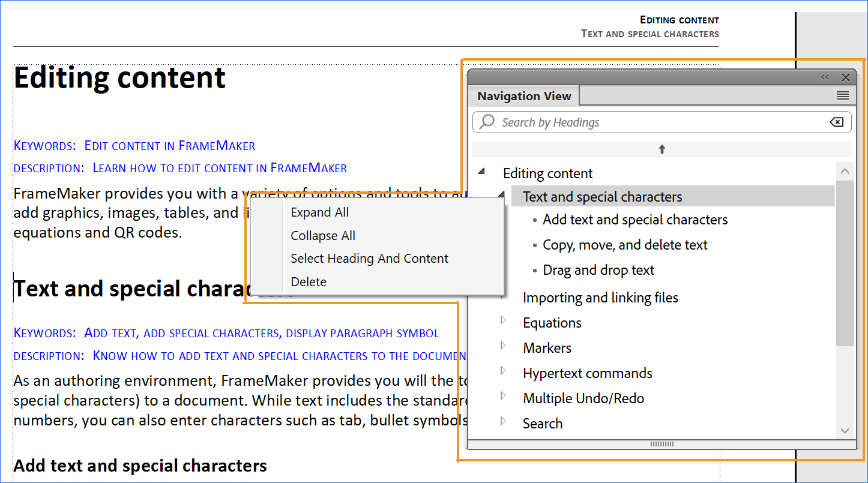
Task: Click the up arrow above the heading tree
Action: point(662,149)
